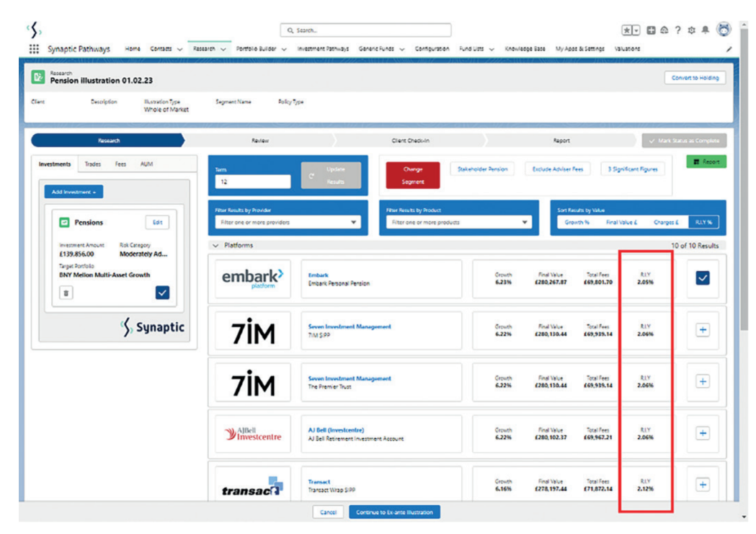Click the global Search box
The height and width of the screenshot is (534, 756).
click(x=365, y=30)
